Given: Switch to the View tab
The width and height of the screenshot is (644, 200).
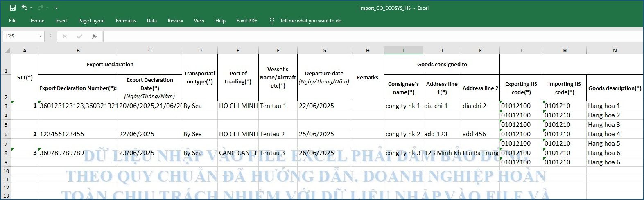Looking at the screenshot, I should click(199, 21).
